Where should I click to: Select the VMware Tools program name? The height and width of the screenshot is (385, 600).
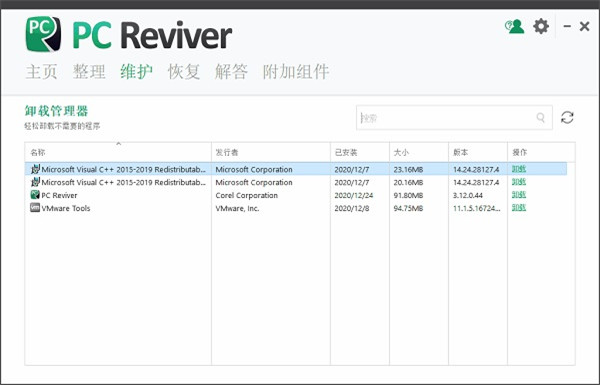point(66,208)
